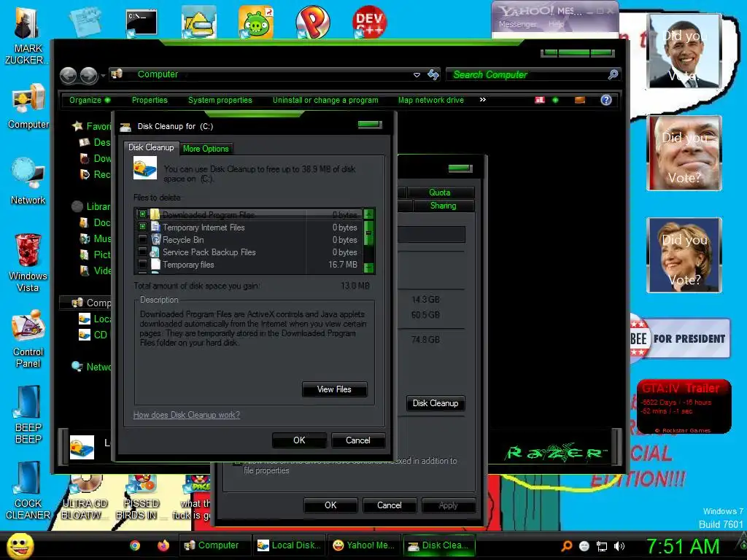Open the Sharing tab in properties window
The image size is (747, 560).
coord(443,206)
